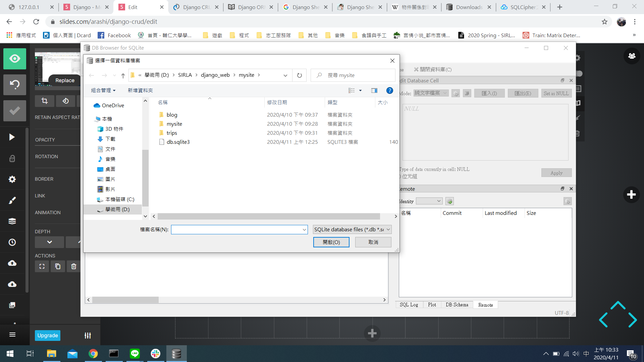
Task: Click the file list horizontal scrollbar
Action: [x=268, y=217]
